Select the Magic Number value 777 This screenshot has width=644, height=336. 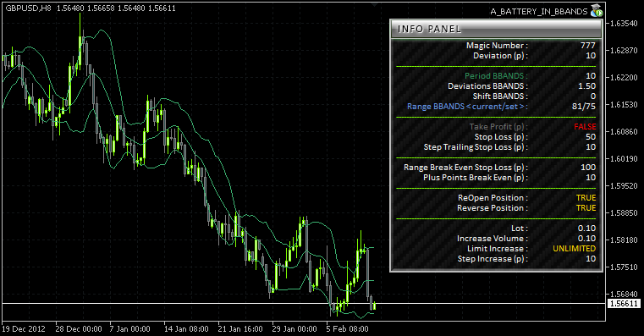(588, 45)
